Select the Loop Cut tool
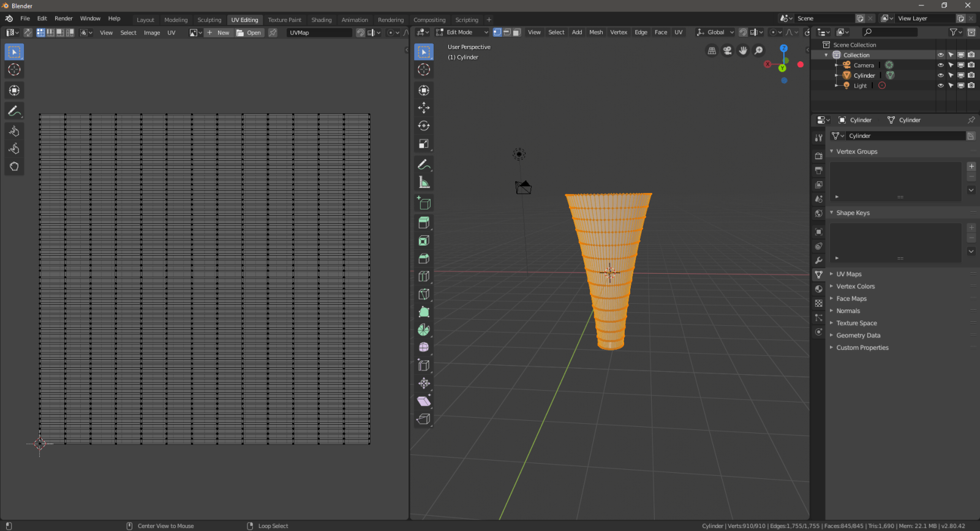 point(423,276)
